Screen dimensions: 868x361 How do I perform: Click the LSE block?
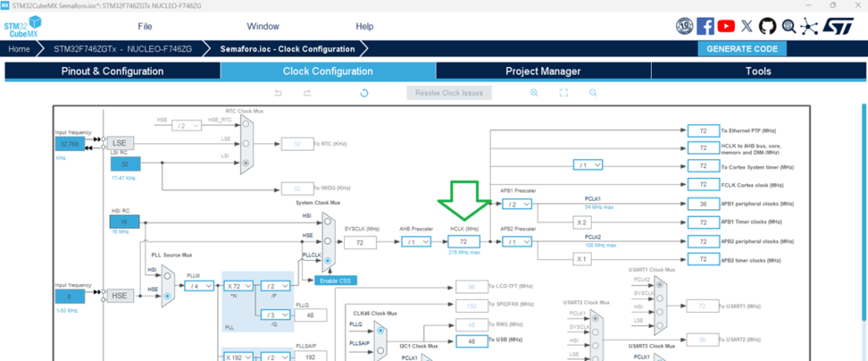click(120, 143)
